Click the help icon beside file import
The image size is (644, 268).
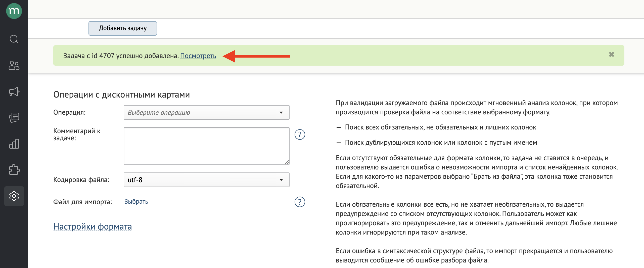300,202
